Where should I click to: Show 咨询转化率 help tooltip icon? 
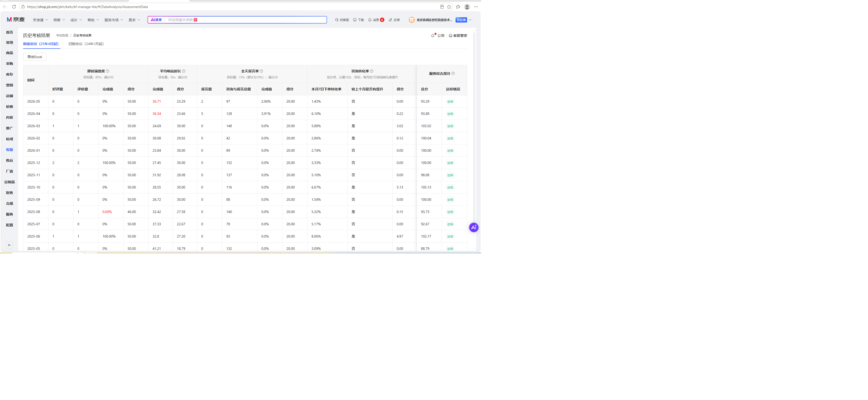tap(372, 71)
